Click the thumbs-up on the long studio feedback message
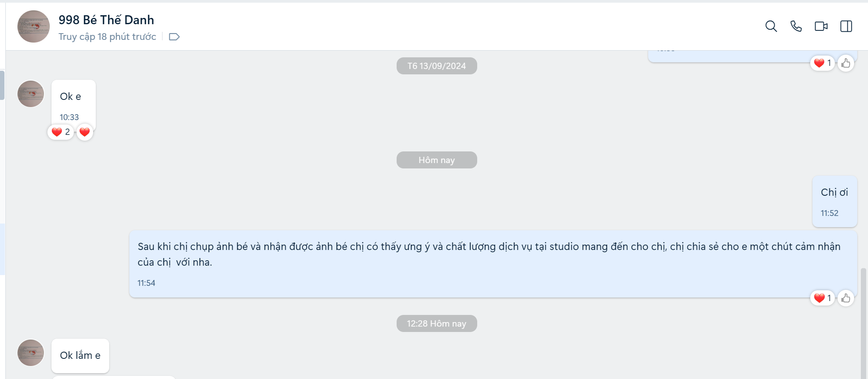This screenshot has width=868, height=379. click(846, 298)
